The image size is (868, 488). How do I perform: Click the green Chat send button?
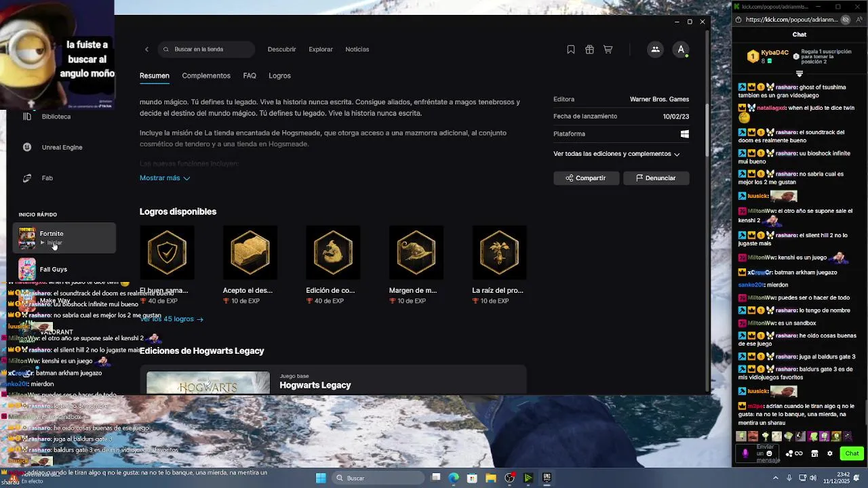(852, 453)
